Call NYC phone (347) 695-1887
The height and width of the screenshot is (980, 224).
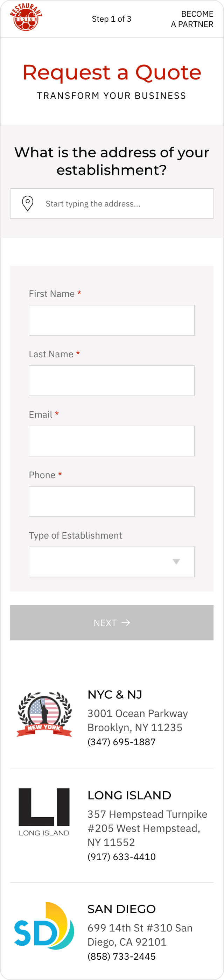pos(122,742)
